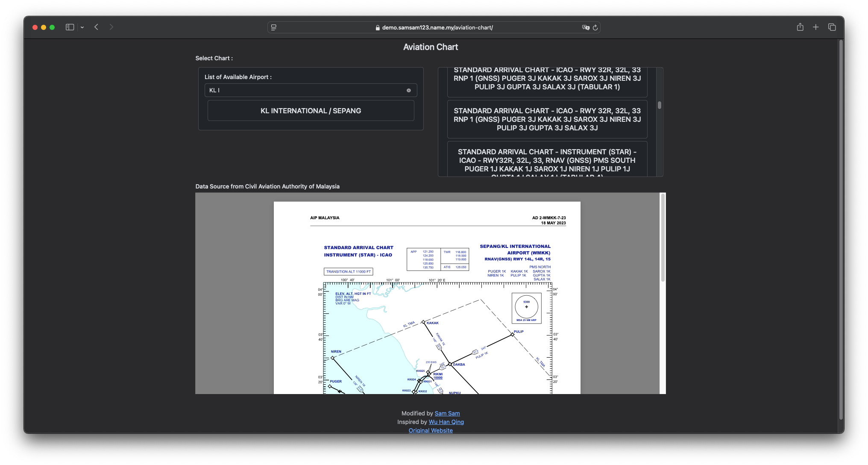
Task: Open the Share menu icon
Action: click(x=800, y=27)
